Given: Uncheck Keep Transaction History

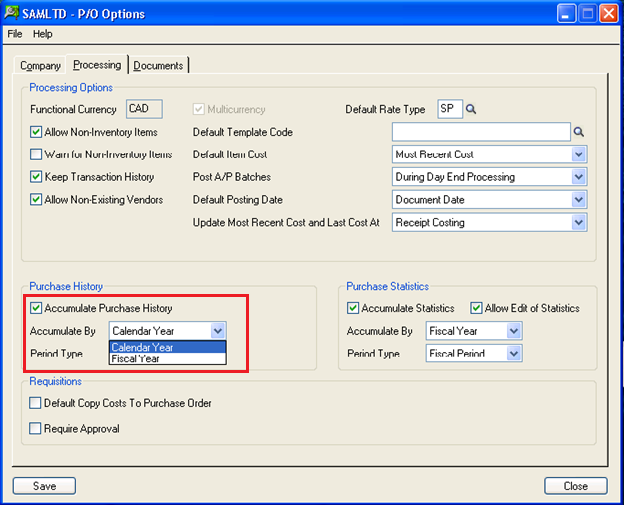Looking at the screenshot, I should 36,177.
